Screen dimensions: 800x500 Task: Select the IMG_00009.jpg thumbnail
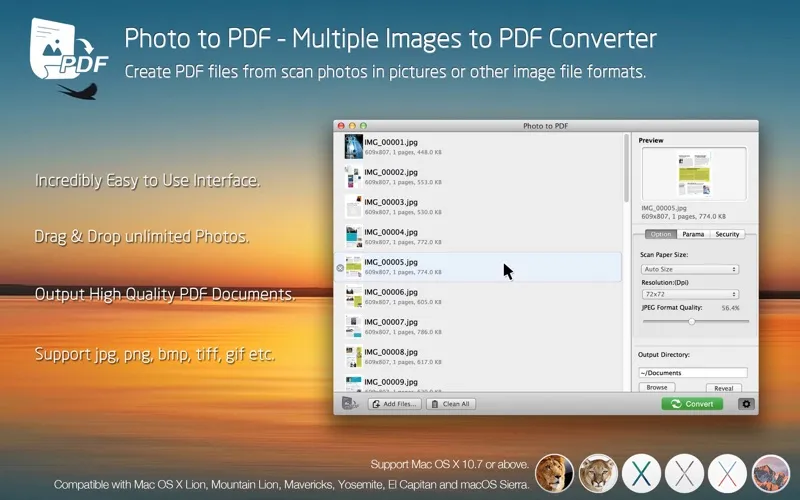(x=354, y=383)
